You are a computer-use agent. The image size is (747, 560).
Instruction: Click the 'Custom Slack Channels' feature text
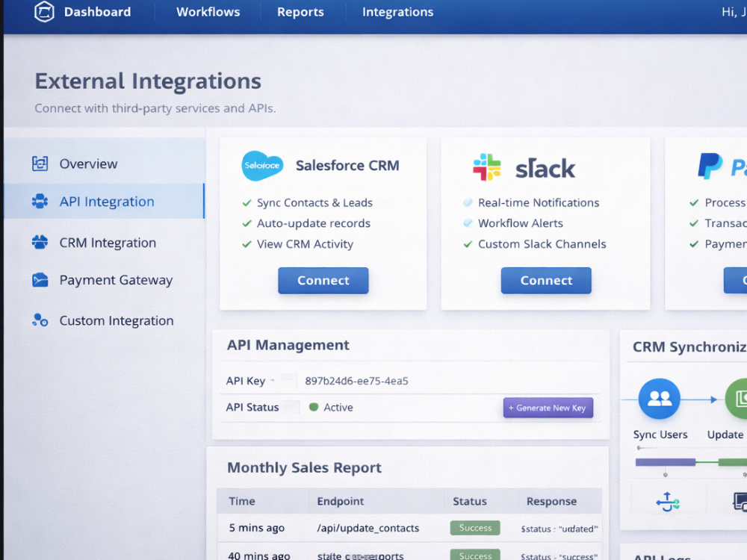tap(542, 244)
